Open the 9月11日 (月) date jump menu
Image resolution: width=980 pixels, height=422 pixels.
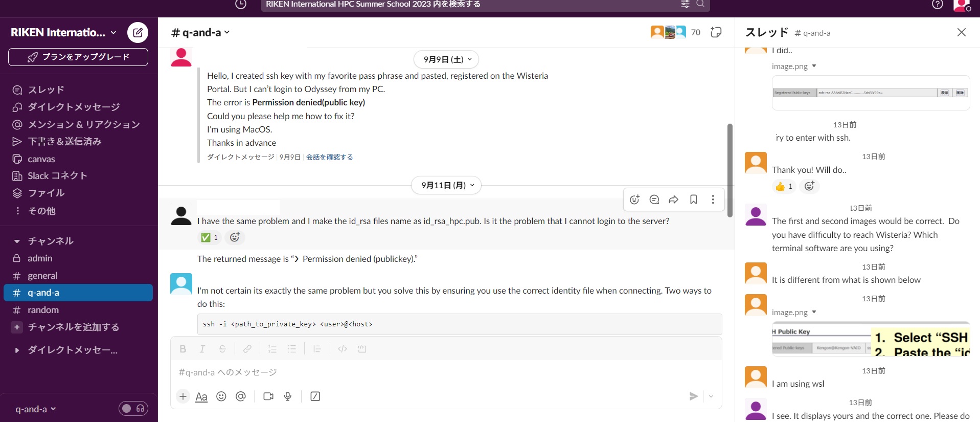446,185
